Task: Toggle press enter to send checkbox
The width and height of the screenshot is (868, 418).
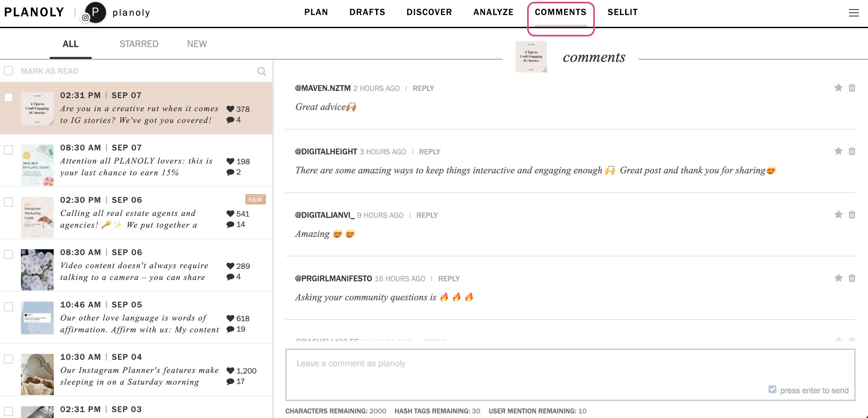Action: pyautogui.click(x=772, y=389)
